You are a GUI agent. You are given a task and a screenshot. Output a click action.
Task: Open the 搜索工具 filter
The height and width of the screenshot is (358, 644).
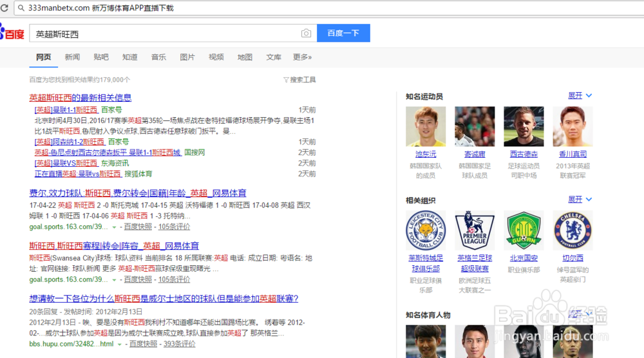click(x=300, y=80)
